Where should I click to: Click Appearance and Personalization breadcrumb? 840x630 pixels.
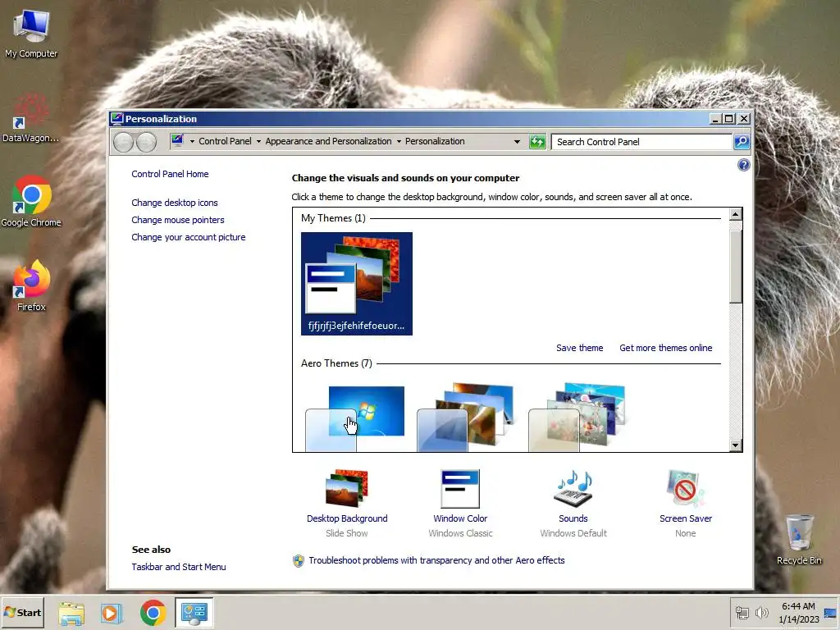(x=328, y=141)
